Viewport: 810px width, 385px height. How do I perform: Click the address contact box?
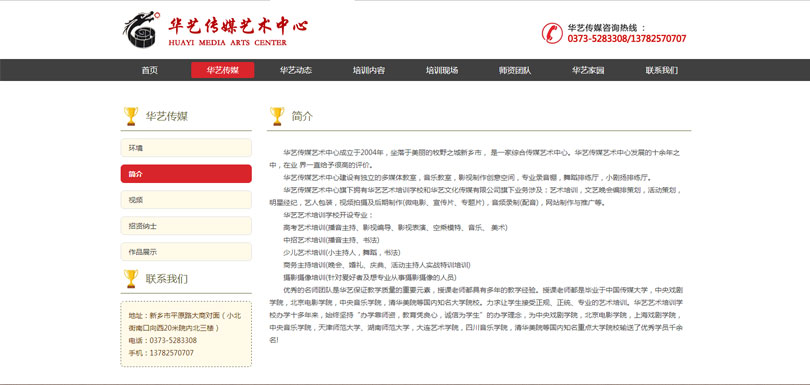coord(186,334)
